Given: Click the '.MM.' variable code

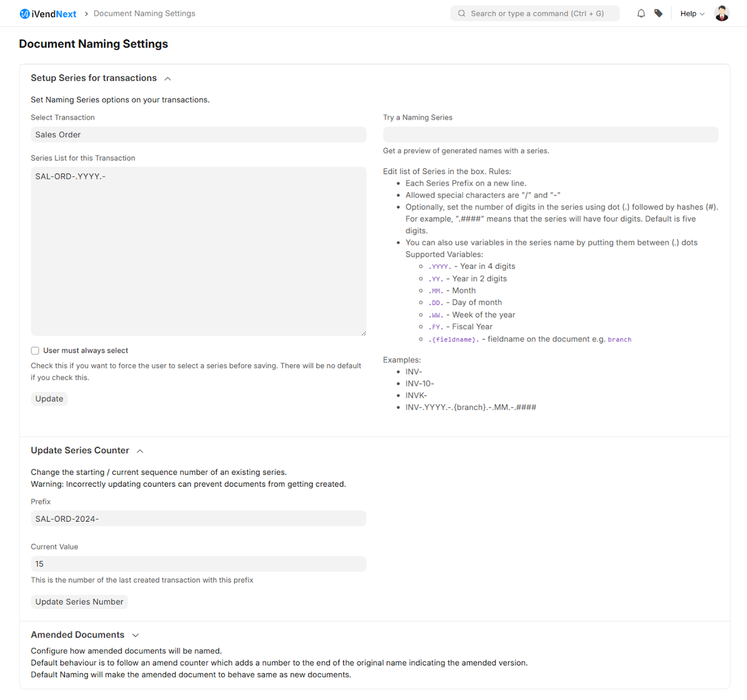Looking at the screenshot, I should 436,291.
